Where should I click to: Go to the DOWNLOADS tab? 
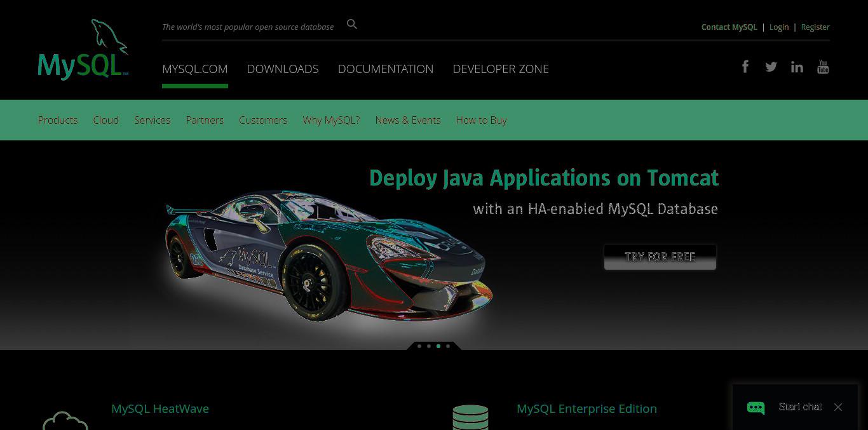pyautogui.click(x=283, y=69)
